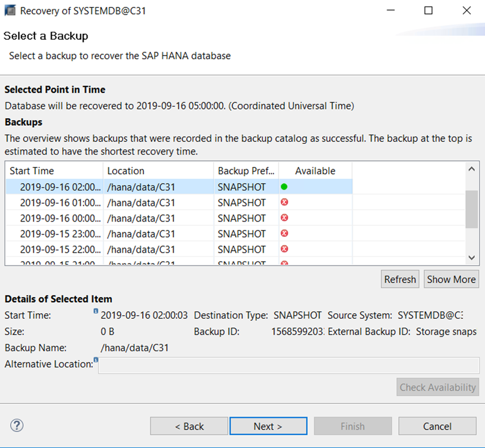Minimize the Recovery window
This screenshot has width=485, height=448.
[391, 11]
